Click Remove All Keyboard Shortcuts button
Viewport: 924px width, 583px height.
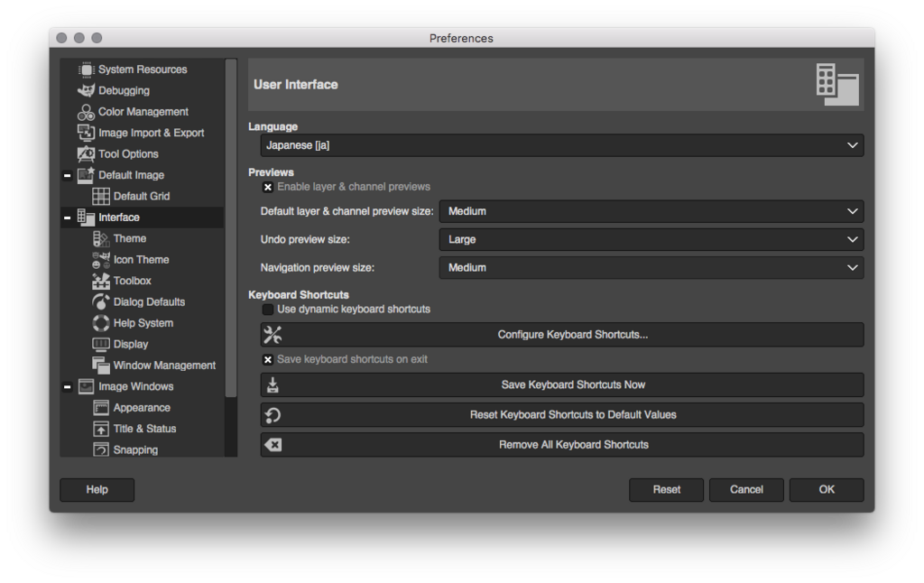tap(562, 445)
